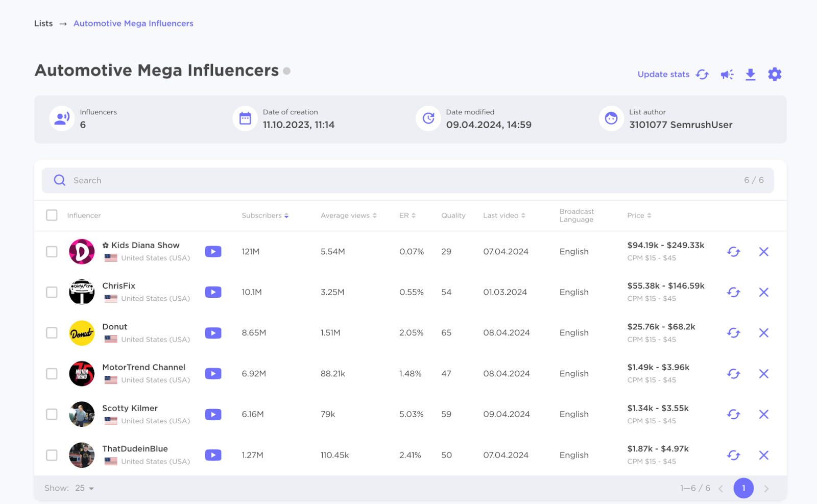Open Lists from the breadcrumb
The width and height of the screenshot is (817, 504).
pyautogui.click(x=43, y=23)
